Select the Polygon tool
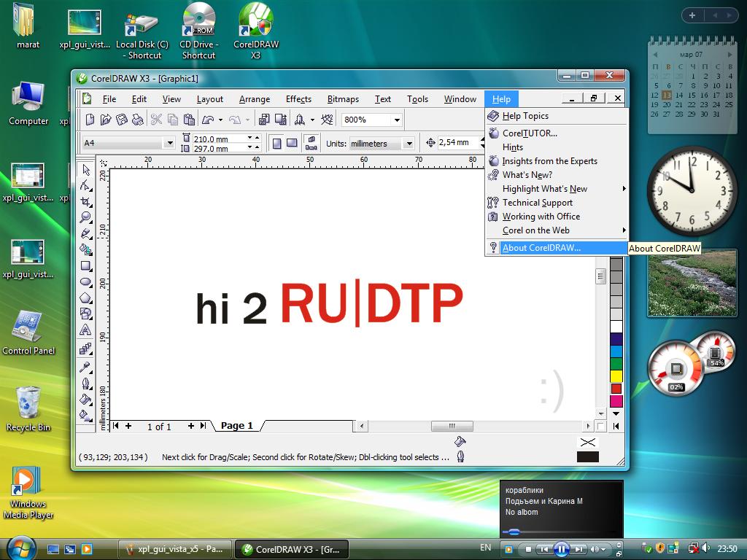 tap(86, 297)
